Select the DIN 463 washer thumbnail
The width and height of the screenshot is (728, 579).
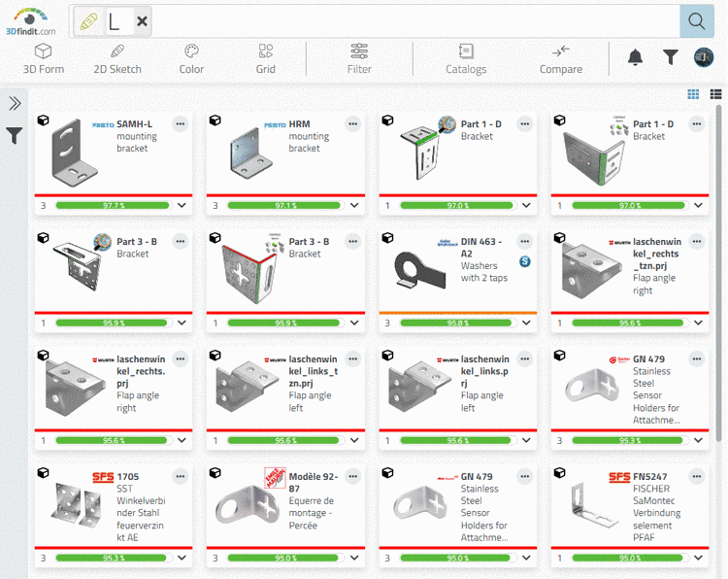point(421,270)
